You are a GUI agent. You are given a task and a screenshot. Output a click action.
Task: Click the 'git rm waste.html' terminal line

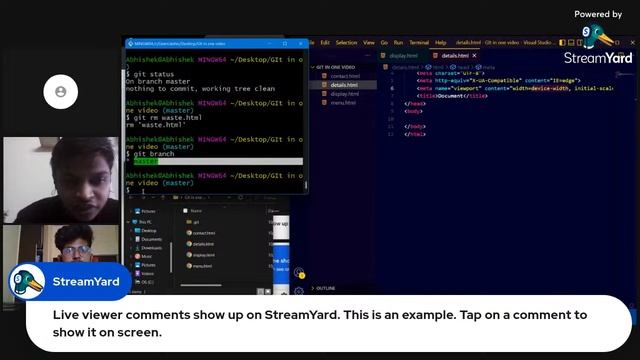tap(164, 118)
